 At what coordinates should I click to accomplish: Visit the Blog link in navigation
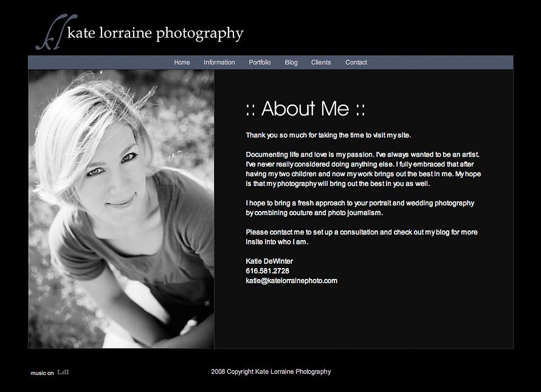click(291, 63)
